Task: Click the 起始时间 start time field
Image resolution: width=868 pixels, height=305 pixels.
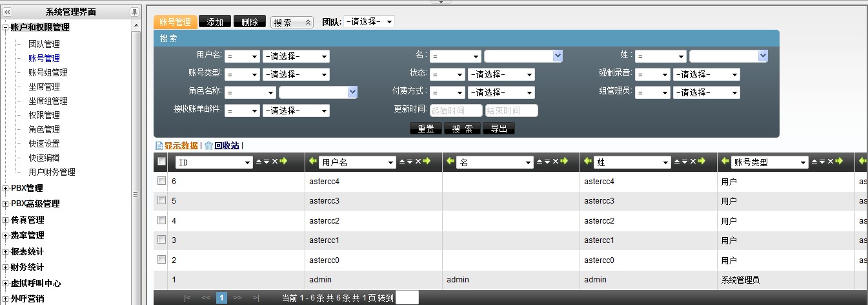Action: [456, 110]
